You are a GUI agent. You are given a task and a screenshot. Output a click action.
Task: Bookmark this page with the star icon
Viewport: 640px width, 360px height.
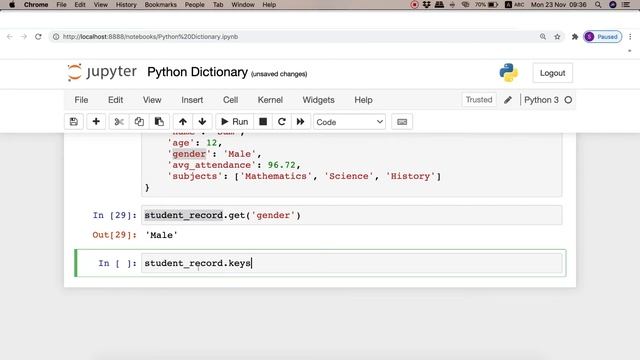[557, 37]
